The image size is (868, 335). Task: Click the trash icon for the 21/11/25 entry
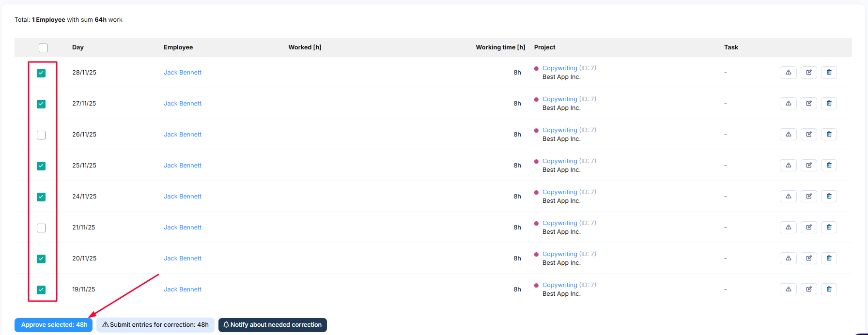click(x=829, y=228)
